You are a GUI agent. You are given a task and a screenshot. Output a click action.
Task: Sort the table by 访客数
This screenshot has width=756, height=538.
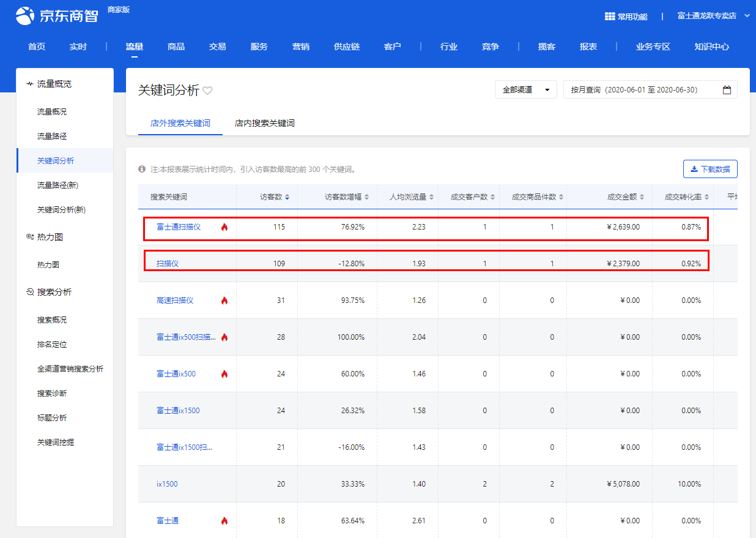tap(287, 197)
